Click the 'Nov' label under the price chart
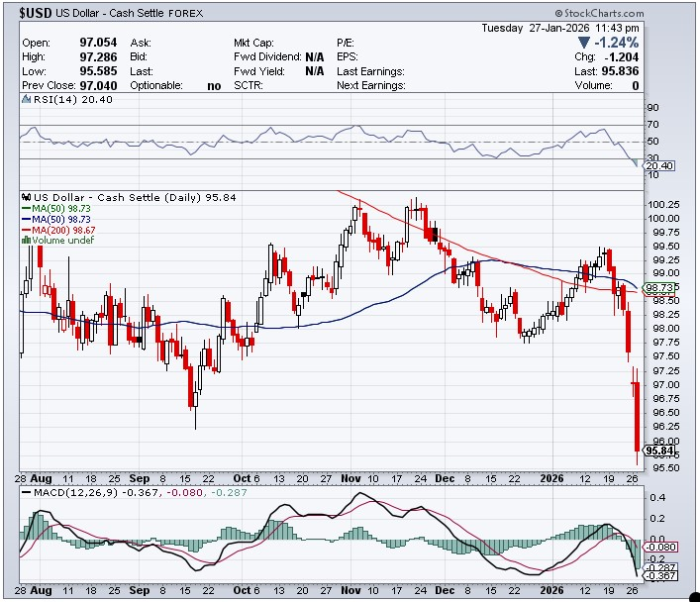This screenshot has width=700, height=602. pos(350,478)
